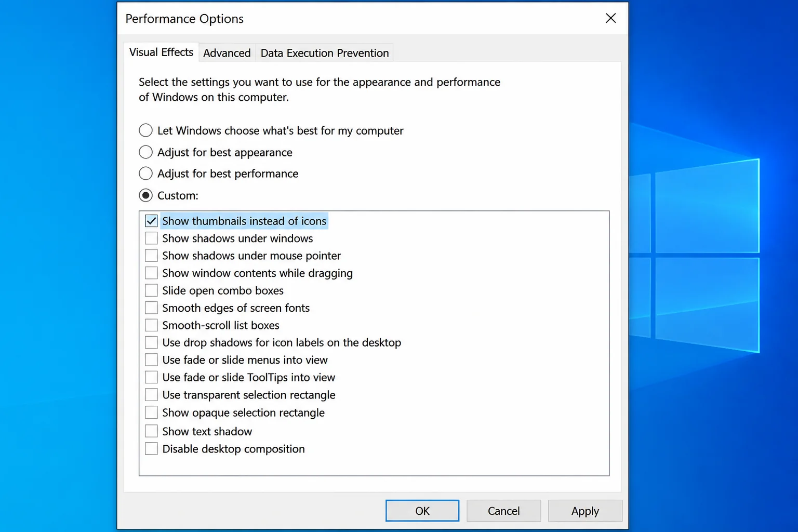The image size is (798, 532).
Task: Enable Use fade or slide menus into view
Action: click(151, 360)
